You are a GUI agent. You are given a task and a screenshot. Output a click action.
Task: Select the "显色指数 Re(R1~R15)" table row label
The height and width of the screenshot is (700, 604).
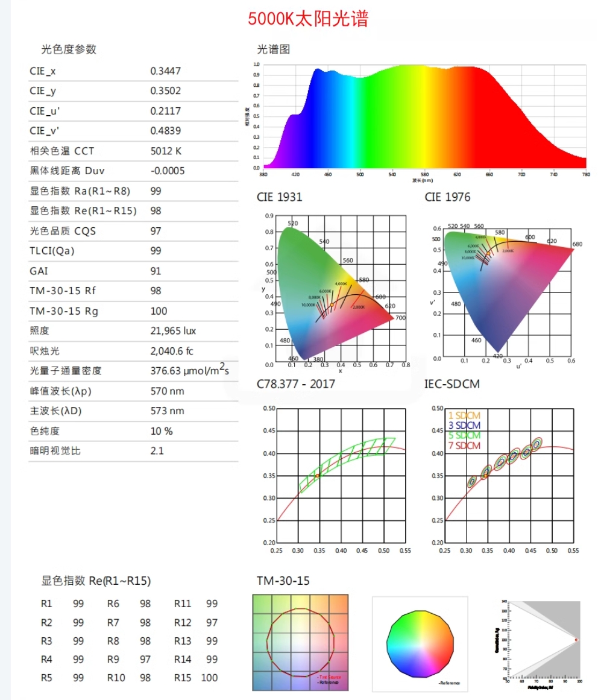tap(83, 210)
